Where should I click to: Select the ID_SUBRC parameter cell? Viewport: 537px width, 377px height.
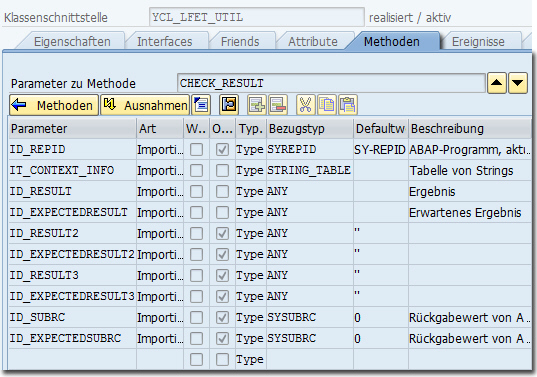[x=72, y=317]
